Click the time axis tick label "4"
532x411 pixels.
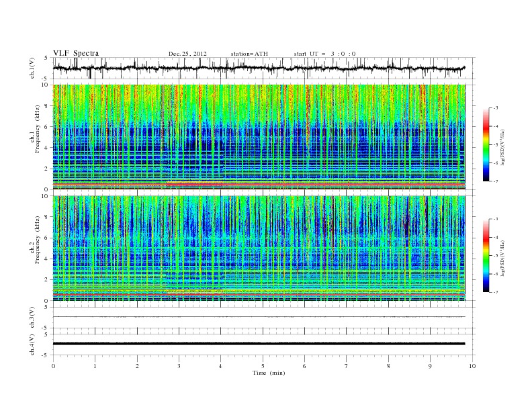(x=220, y=366)
